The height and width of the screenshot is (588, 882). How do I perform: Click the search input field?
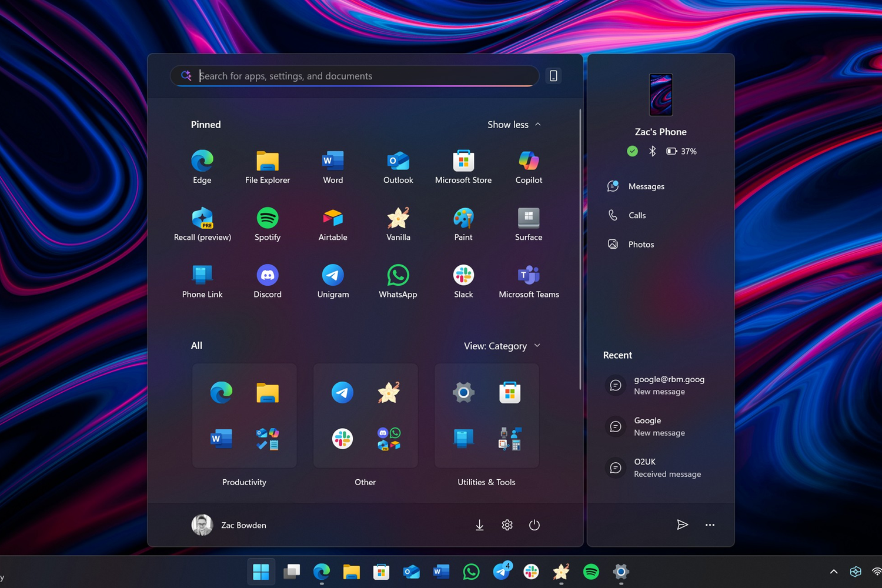point(353,76)
